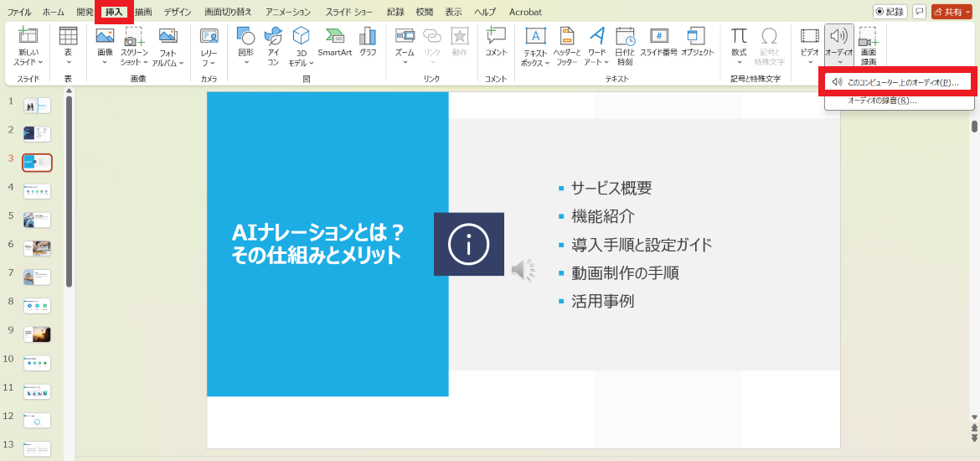The image size is (980, 461).
Task: Click the 3D Models (3Dモデル) icon
Action: [x=302, y=36]
